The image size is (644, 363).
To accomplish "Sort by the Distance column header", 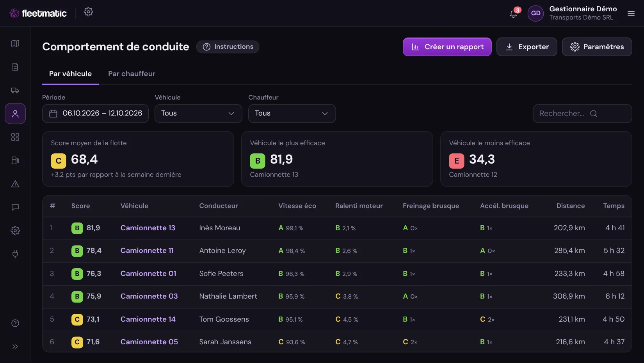I will 571,206.
